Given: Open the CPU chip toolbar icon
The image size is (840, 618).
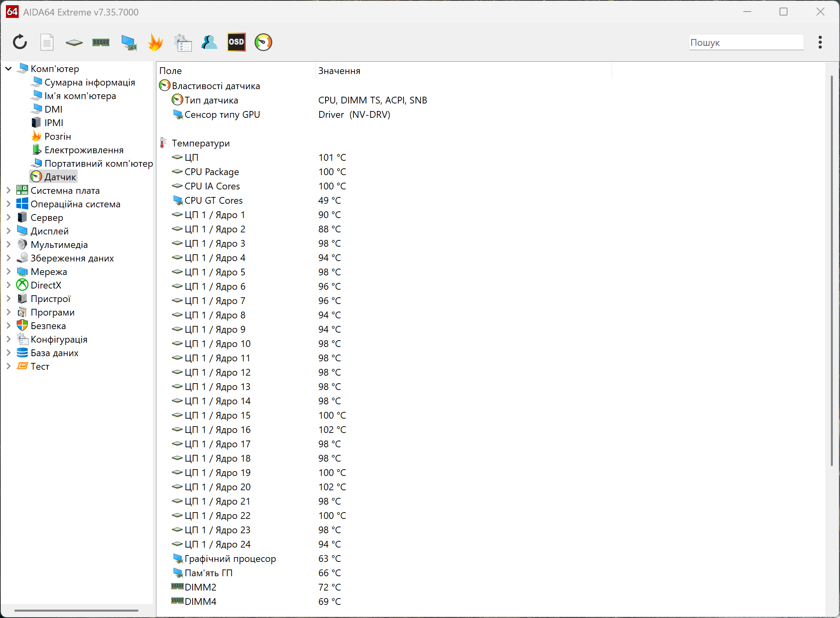Looking at the screenshot, I should (x=74, y=42).
